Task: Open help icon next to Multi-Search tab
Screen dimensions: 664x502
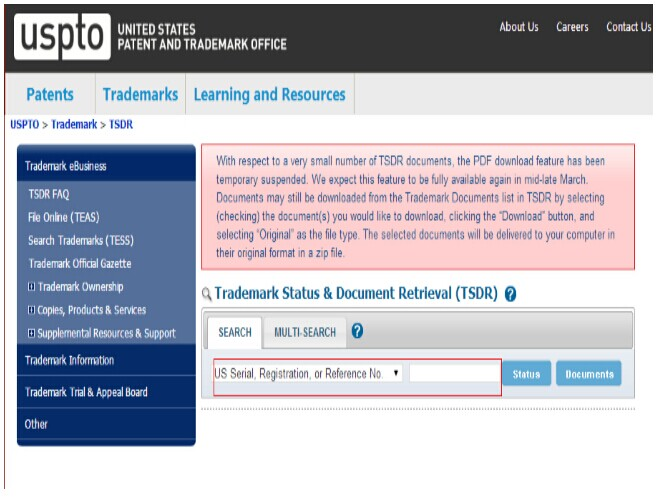Action: point(357,330)
